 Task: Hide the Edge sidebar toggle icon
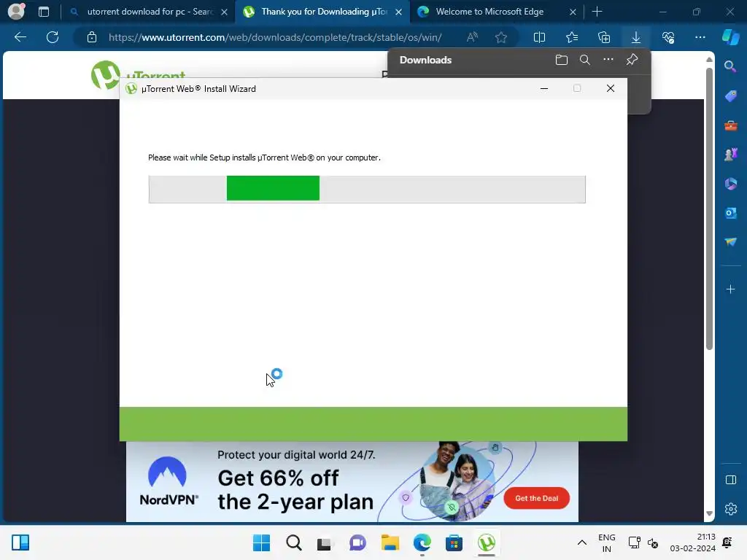click(x=730, y=480)
